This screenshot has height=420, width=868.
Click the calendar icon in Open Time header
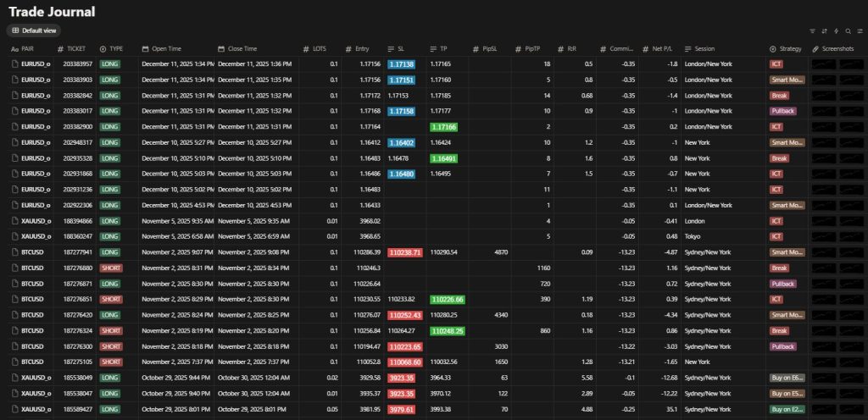click(145, 48)
